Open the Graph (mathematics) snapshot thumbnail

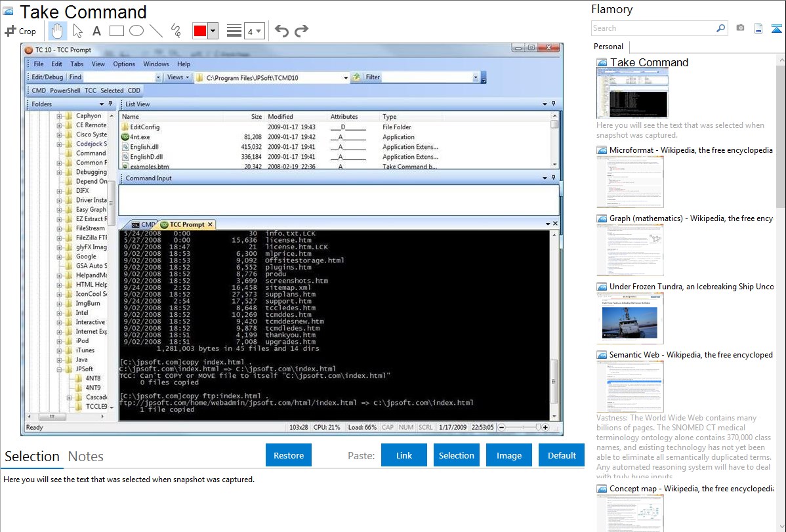[630, 250]
